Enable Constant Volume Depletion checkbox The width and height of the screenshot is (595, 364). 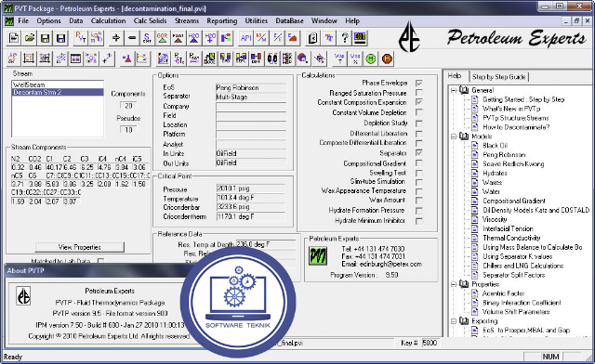(x=419, y=112)
